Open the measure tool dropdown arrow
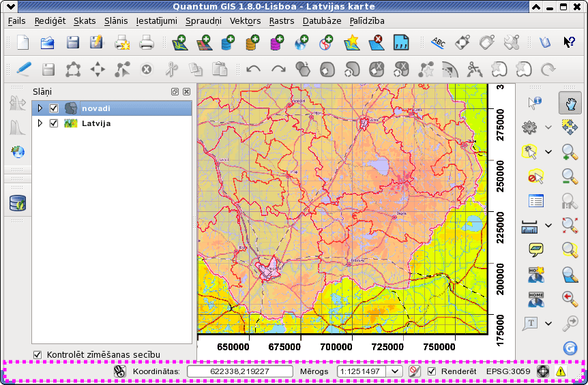588x385 pixels. (x=548, y=226)
